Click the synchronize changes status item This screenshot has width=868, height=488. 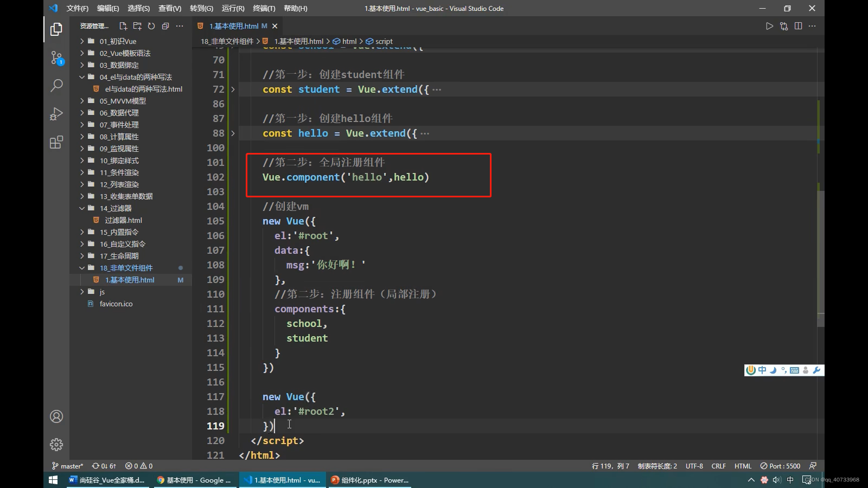point(104,466)
